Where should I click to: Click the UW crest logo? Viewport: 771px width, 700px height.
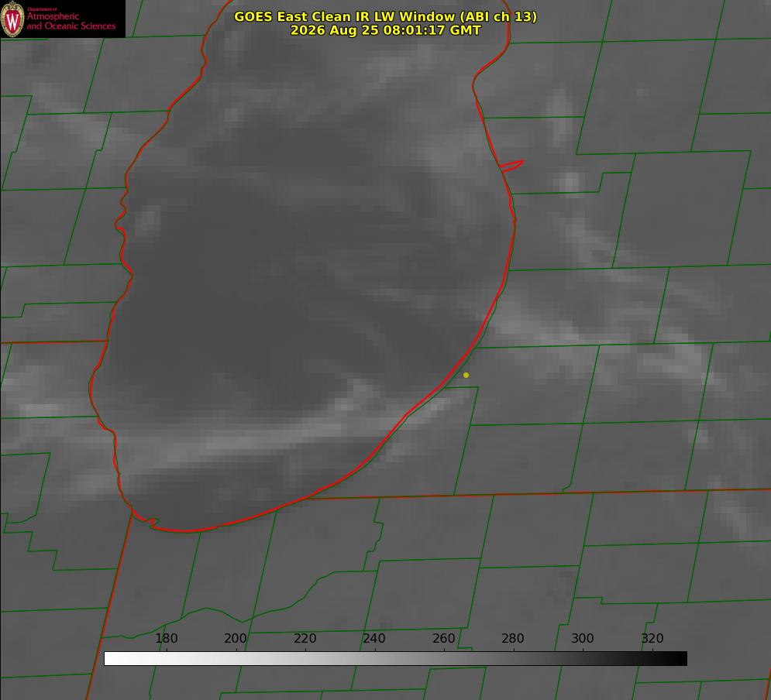pos(12,19)
